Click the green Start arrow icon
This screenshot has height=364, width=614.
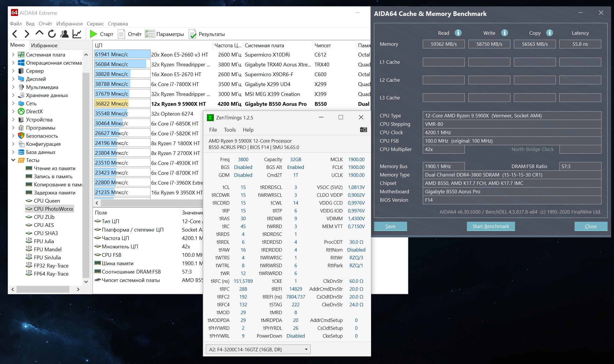(93, 34)
